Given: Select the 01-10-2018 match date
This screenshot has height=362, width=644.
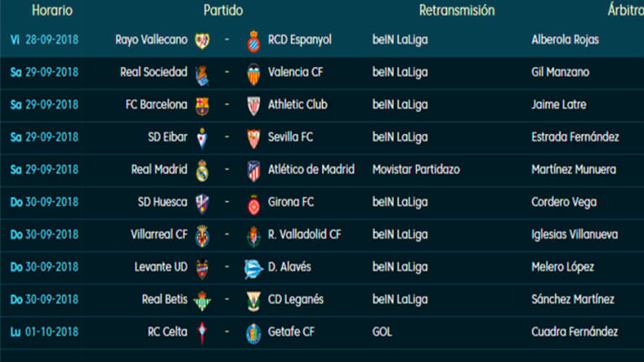Looking at the screenshot, I should (52, 333).
